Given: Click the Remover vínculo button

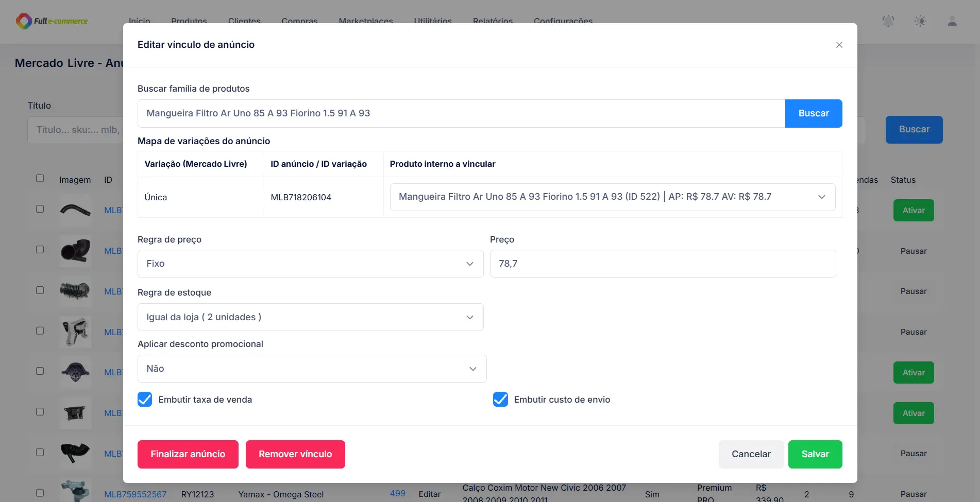Looking at the screenshot, I should coord(295,454).
